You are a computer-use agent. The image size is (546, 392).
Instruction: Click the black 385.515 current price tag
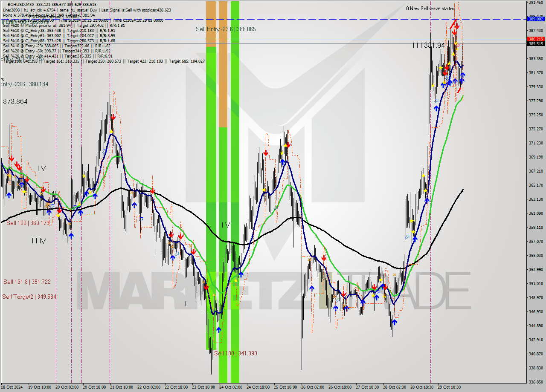[536, 44]
